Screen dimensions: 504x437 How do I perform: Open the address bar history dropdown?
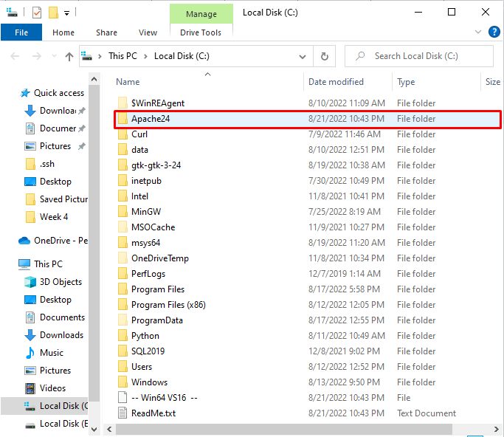pyautogui.click(x=302, y=57)
